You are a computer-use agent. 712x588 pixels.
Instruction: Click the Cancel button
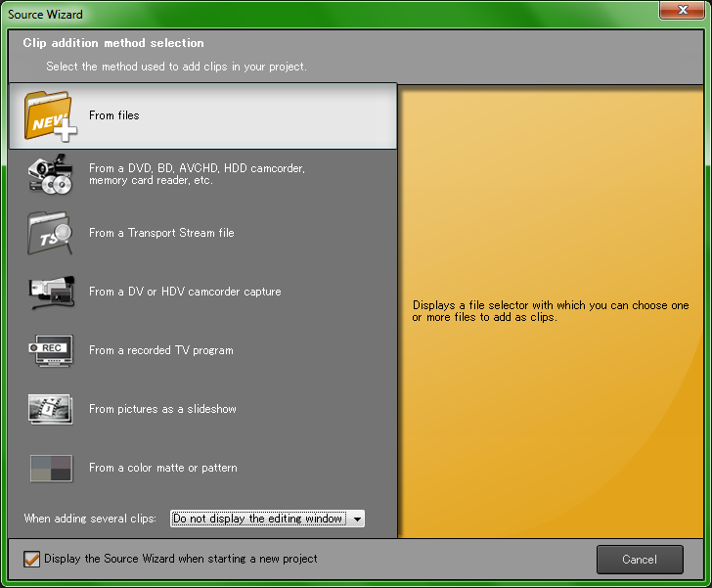click(640, 560)
